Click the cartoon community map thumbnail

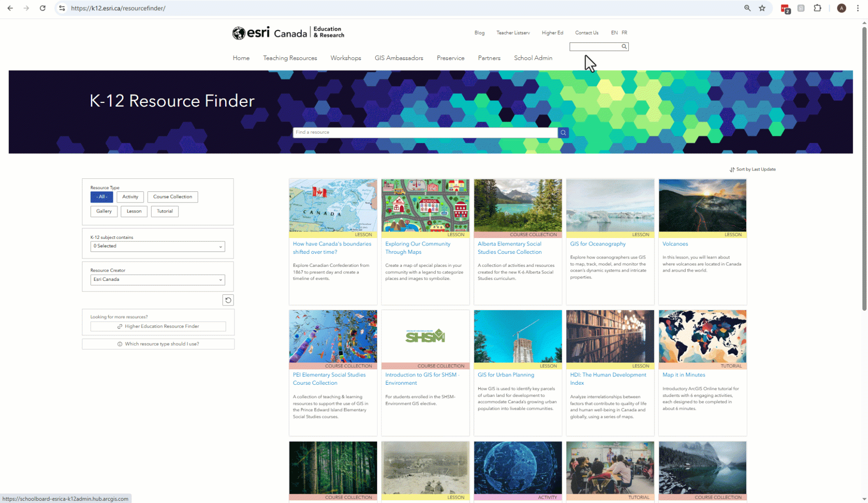425,205
